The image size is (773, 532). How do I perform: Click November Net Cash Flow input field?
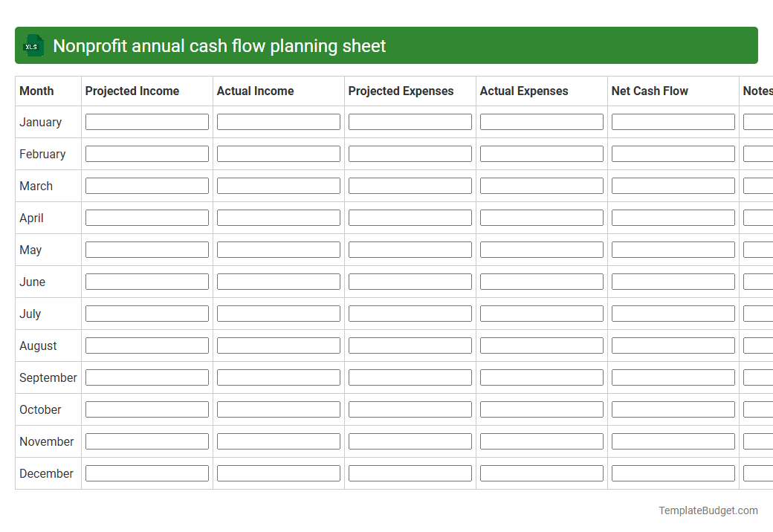673,441
